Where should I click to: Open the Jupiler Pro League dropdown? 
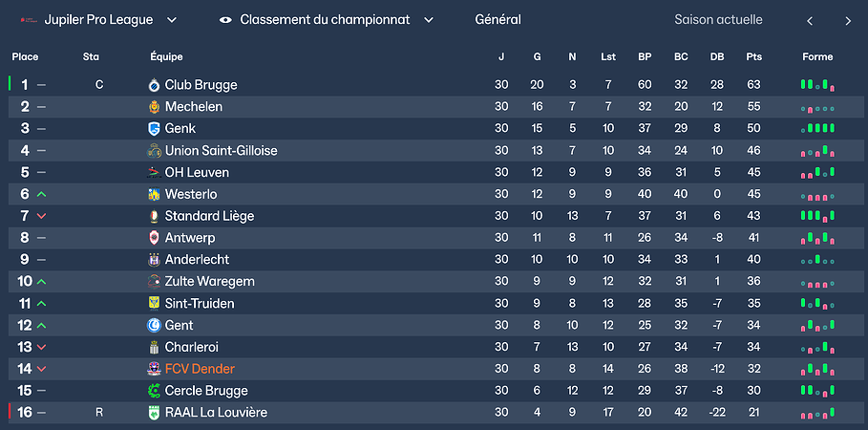coord(172,20)
